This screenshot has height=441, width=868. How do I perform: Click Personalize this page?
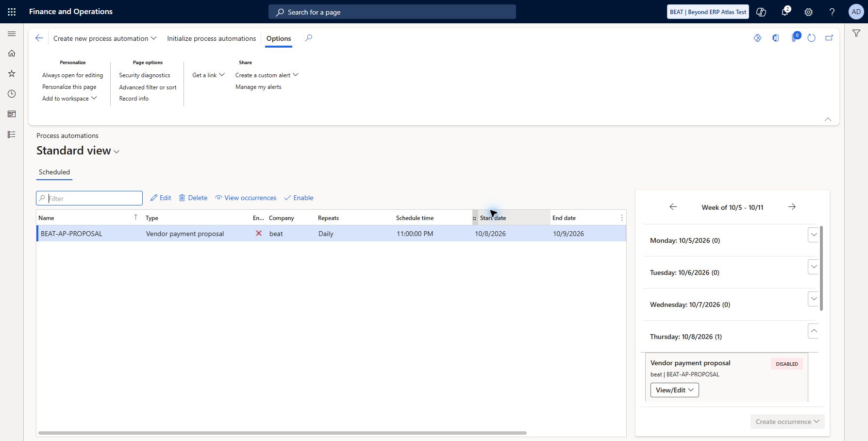[x=69, y=87]
